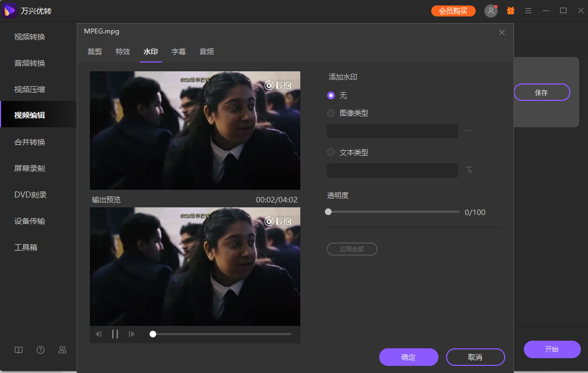Image resolution: width=588 pixels, height=373 pixels.
Task: Select the 文本类型 watermark radio option
Action: 331,152
